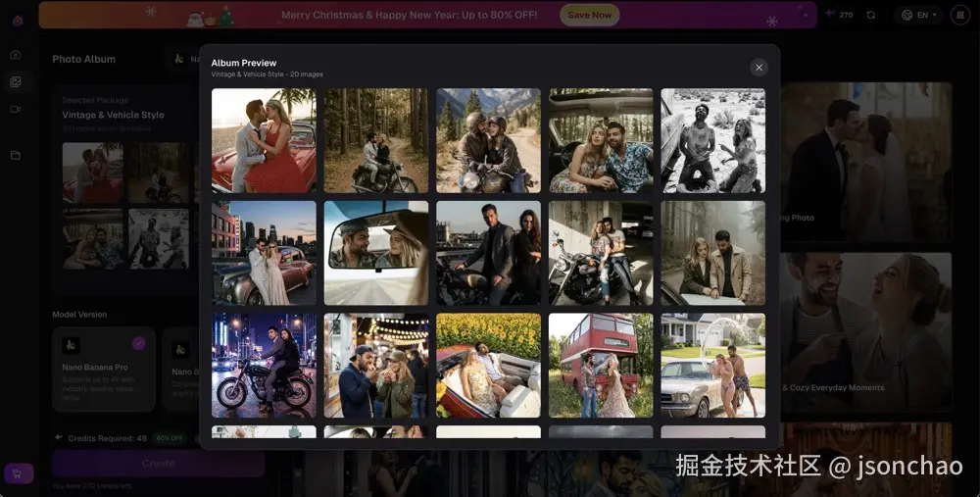
Task: Open the neon city night motorcycle photo
Action: click(264, 365)
